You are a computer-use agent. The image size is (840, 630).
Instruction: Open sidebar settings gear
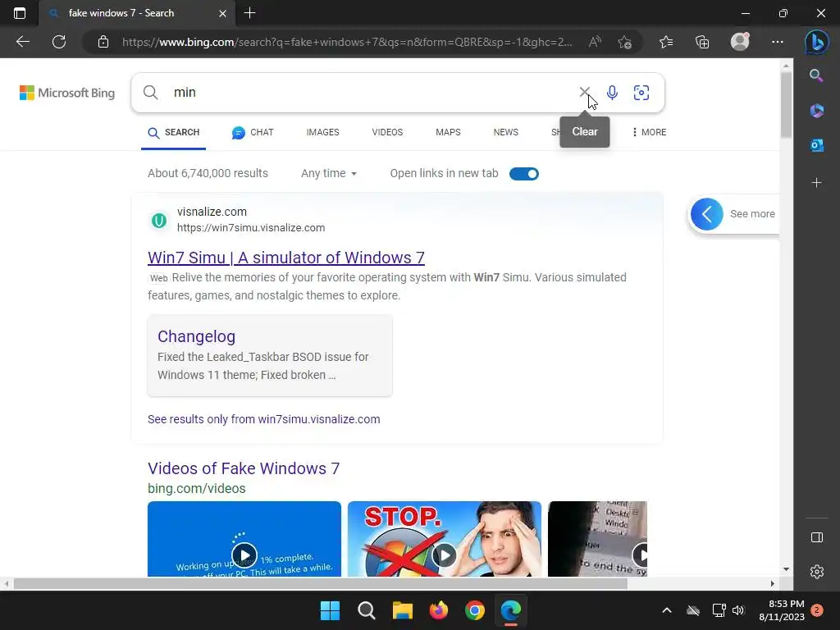tap(816, 572)
